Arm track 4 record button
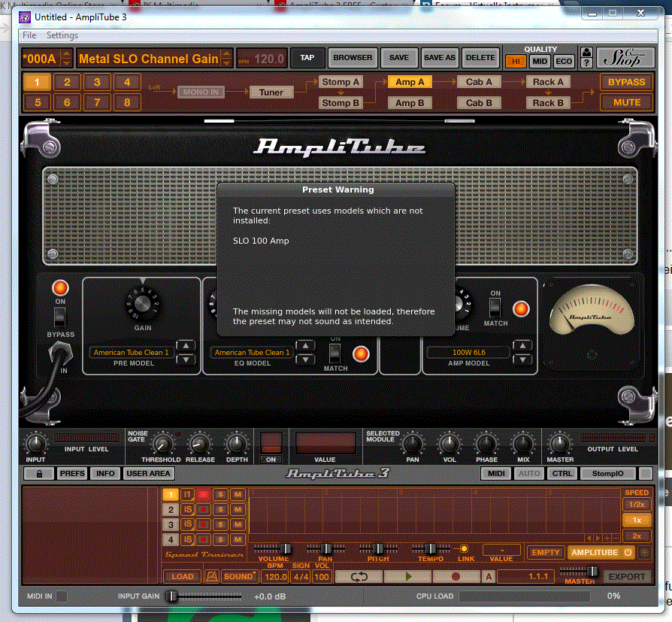The width and height of the screenshot is (672, 622). click(203, 539)
